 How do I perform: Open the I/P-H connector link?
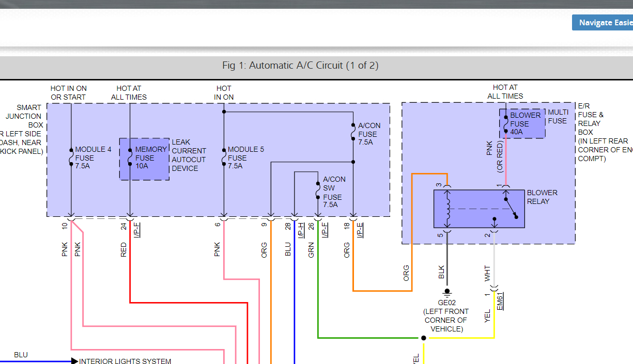click(301, 230)
